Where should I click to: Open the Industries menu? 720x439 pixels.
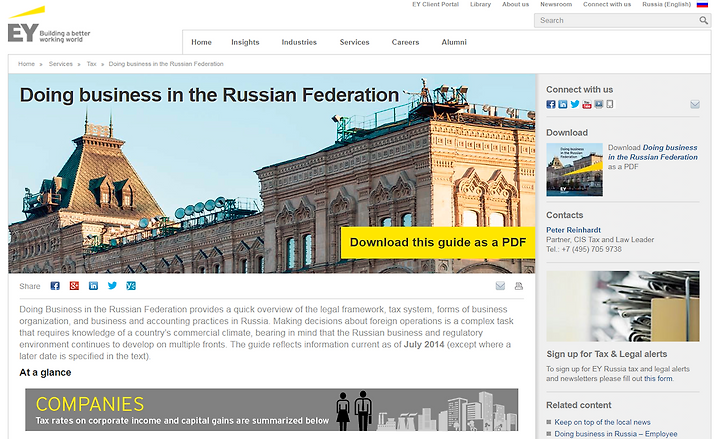299,42
